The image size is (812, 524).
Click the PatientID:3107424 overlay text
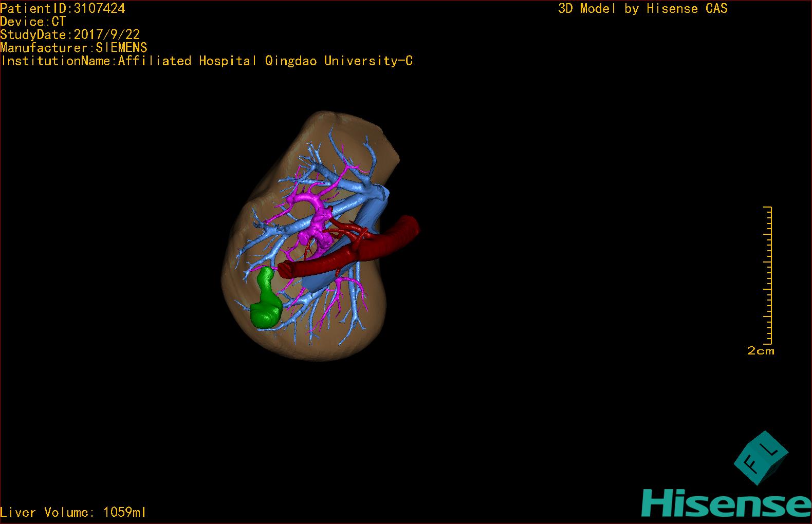[63, 8]
